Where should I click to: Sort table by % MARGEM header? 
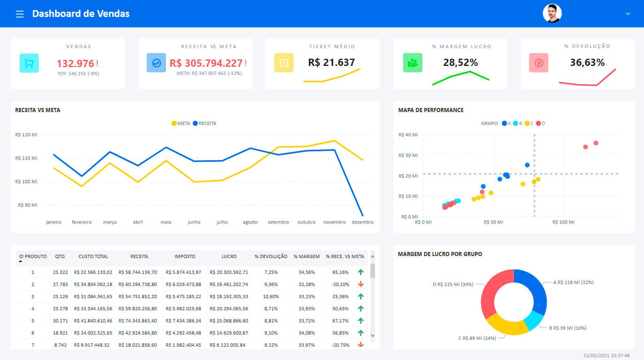pos(307,256)
